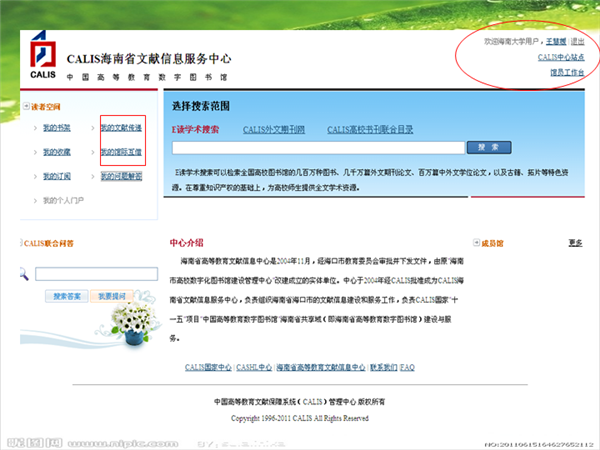Open 我的订阅 link
The image size is (600, 450).
click(x=57, y=176)
